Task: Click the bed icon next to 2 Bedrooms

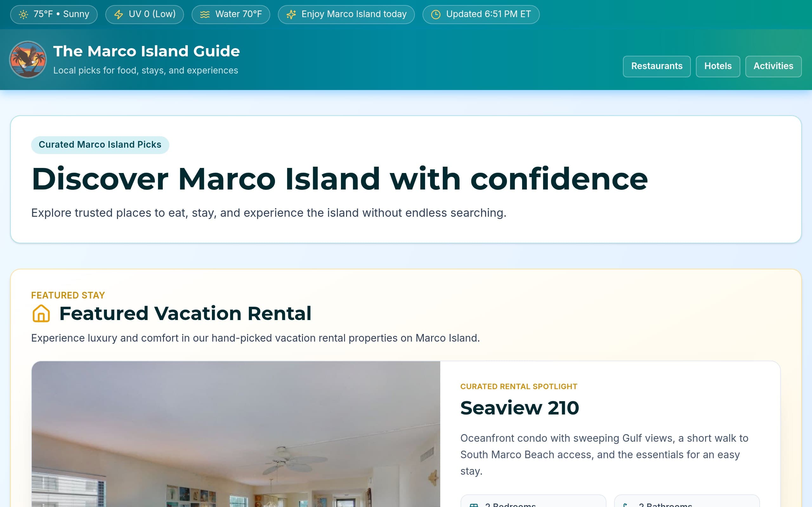Action: point(474,505)
